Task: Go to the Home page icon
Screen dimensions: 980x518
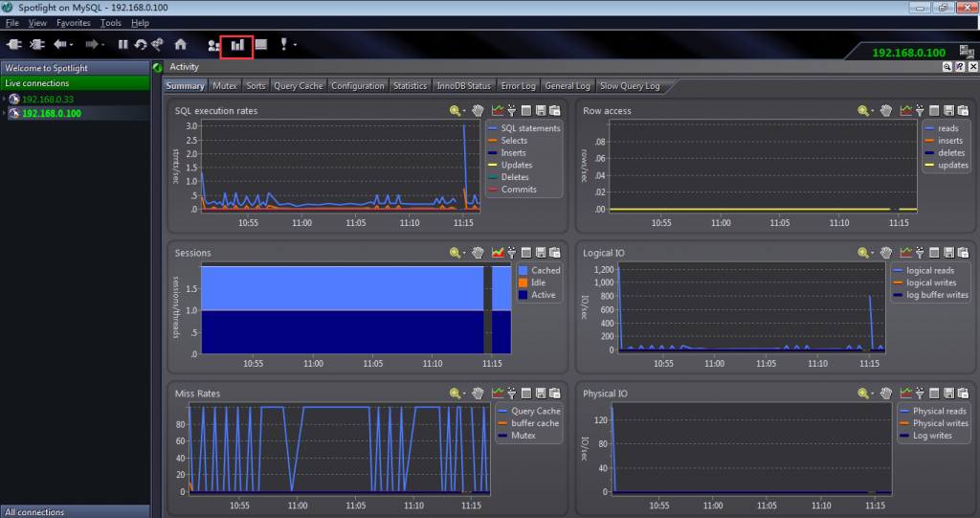Action: click(x=181, y=44)
